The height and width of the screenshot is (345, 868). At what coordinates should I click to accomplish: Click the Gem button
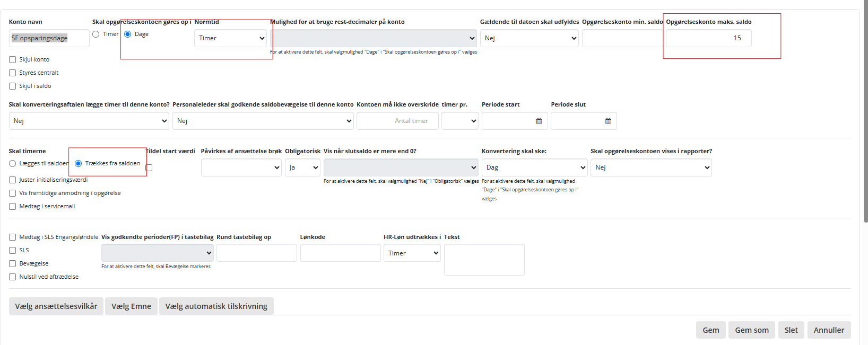[710, 330]
